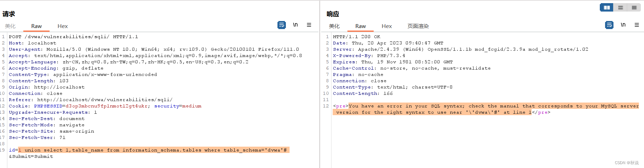
Task: Open the response 美化 (Pretty) tab
Action: click(x=334, y=26)
